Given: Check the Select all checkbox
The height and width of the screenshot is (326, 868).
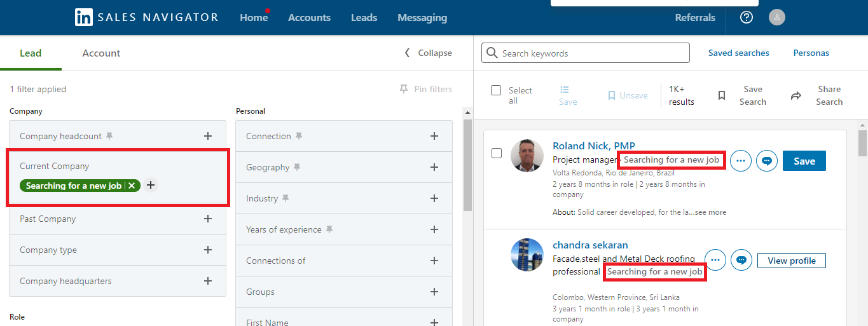Looking at the screenshot, I should point(496,90).
